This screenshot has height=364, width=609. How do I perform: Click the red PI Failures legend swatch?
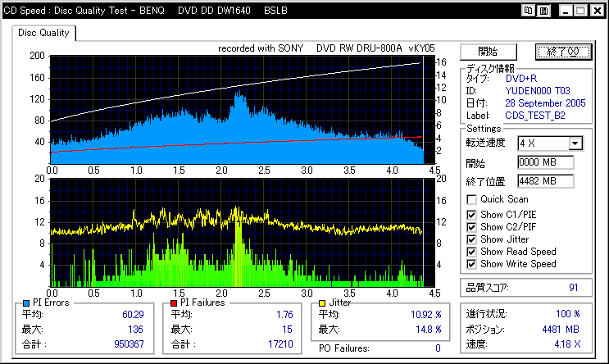coord(174,303)
